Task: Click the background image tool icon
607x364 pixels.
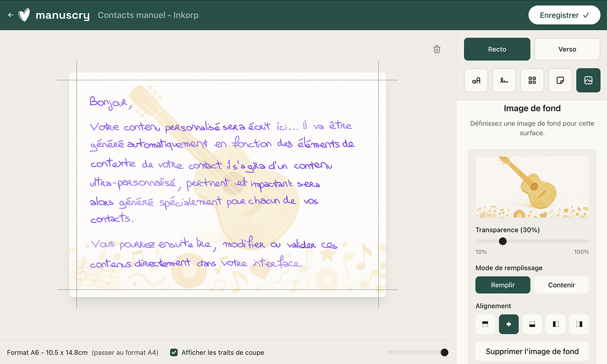Action: [588, 81]
